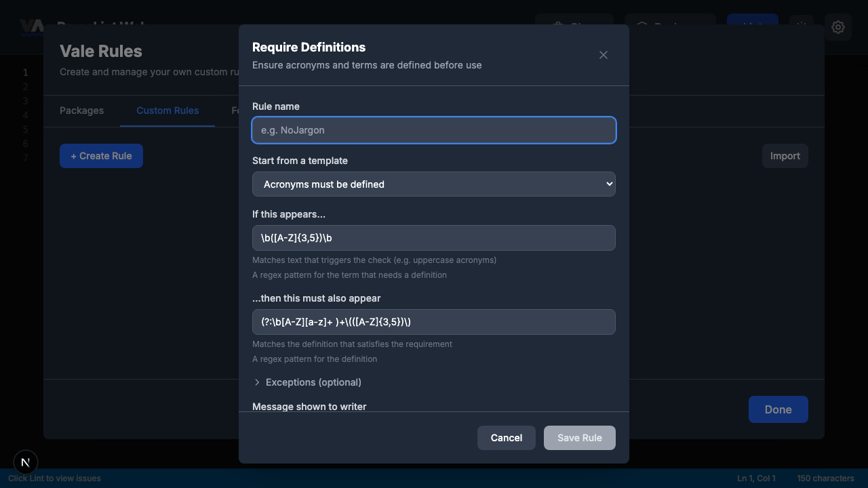This screenshot has height=488, width=868.
Task: Click the Save Rule button
Action: click(x=579, y=438)
